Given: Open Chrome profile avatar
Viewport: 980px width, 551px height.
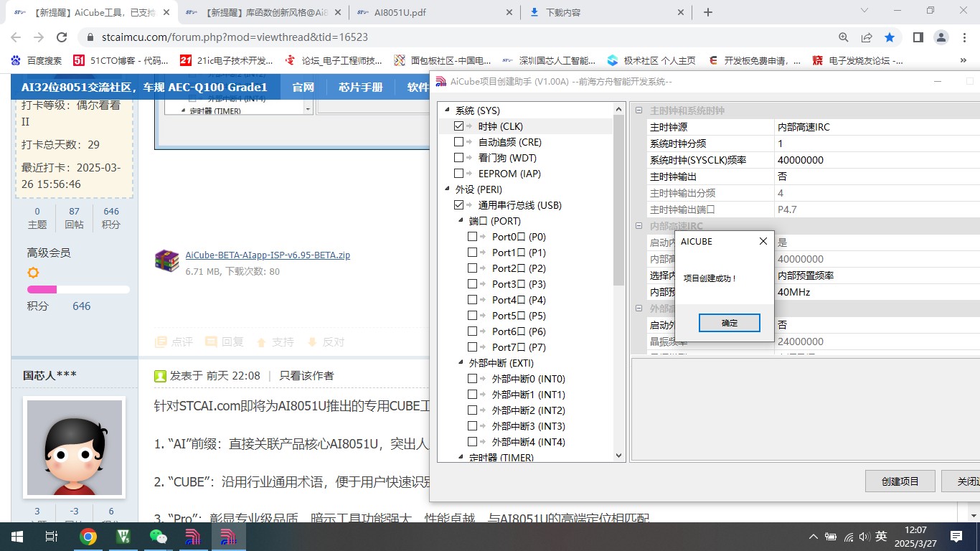Looking at the screenshot, I should pyautogui.click(x=941, y=37).
